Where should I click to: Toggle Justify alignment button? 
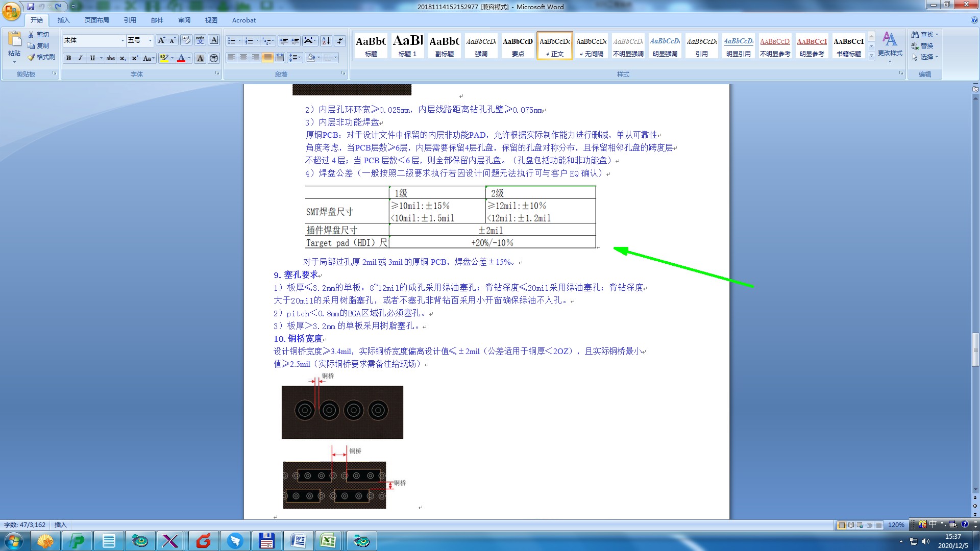[x=267, y=58]
